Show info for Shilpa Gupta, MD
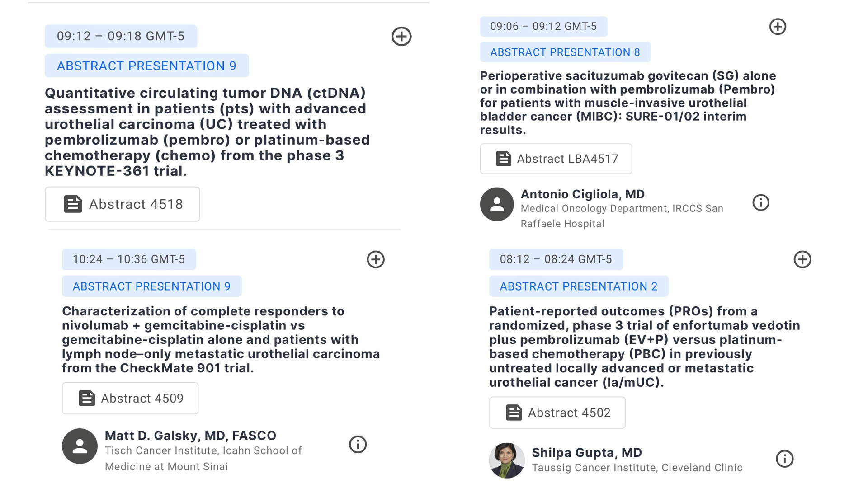 785,459
